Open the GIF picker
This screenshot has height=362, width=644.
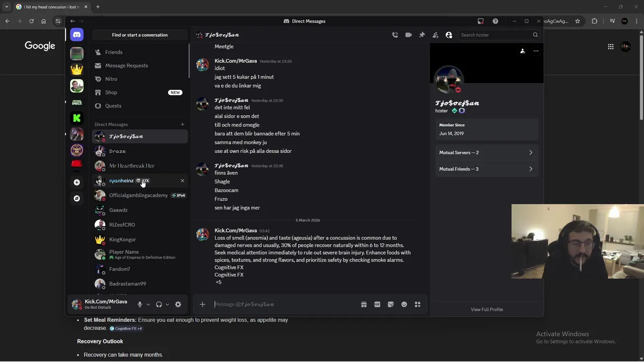click(377, 304)
